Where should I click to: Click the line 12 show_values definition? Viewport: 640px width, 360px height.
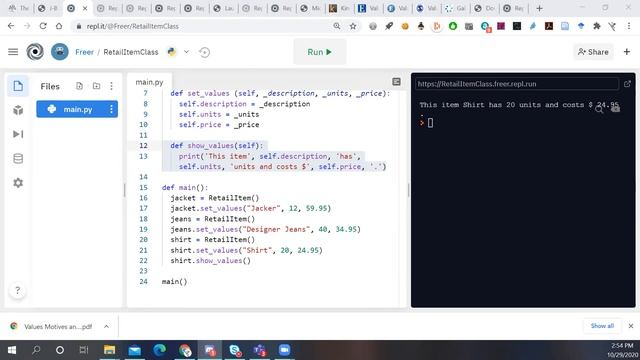click(x=217, y=146)
